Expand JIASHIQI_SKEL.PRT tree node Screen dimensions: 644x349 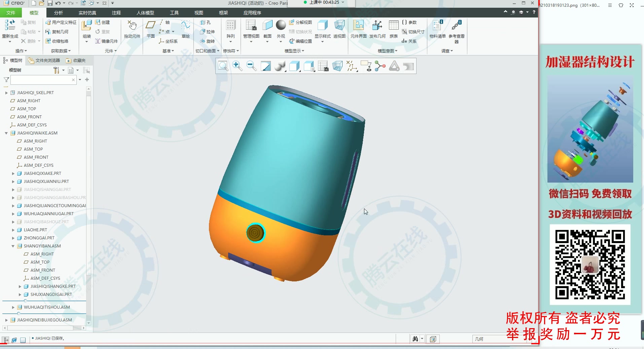(6, 92)
